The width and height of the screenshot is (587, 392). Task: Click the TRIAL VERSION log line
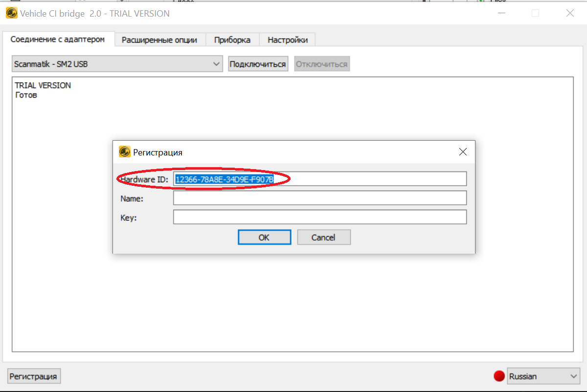pos(43,86)
